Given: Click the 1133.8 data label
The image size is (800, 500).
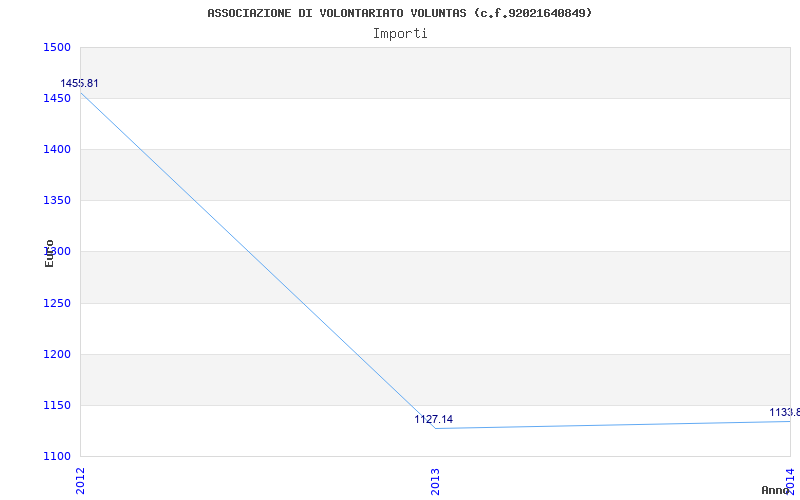Looking at the screenshot, I should (785, 412).
